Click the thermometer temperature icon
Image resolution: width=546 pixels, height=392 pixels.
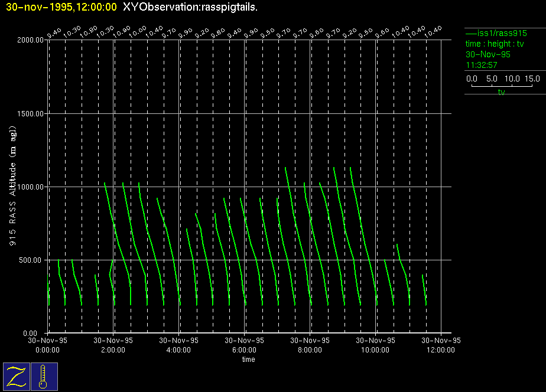click(44, 377)
